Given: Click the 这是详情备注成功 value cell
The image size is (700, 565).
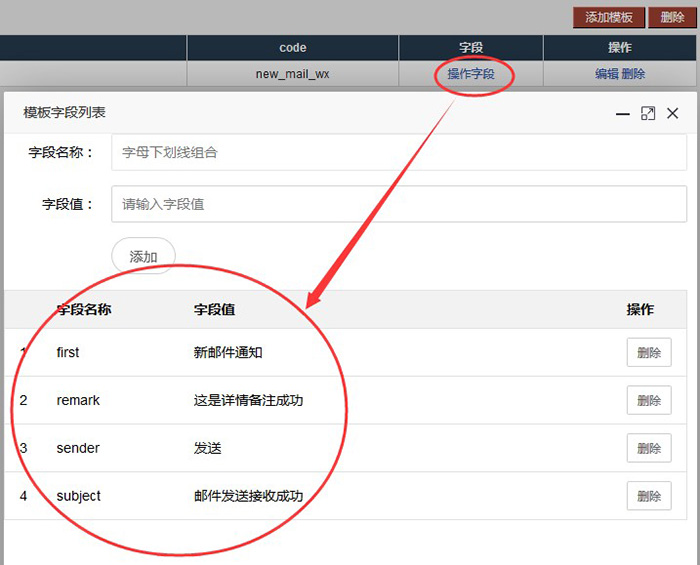Looking at the screenshot, I should pos(248,400).
